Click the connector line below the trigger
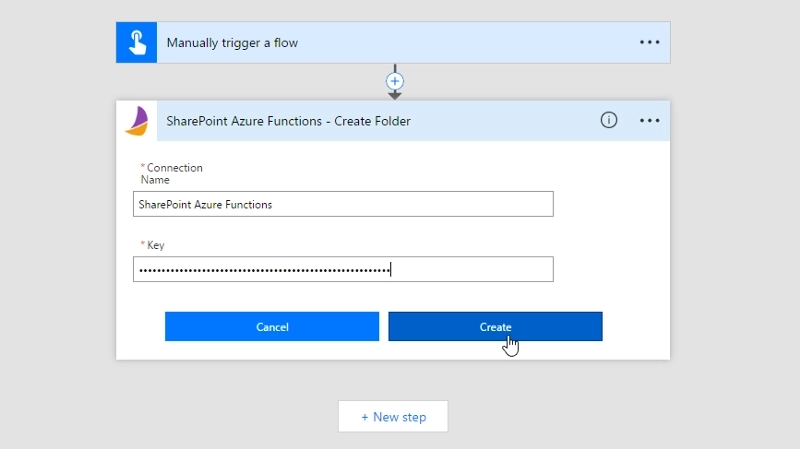This screenshot has height=449, width=800. [x=394, y=68]
